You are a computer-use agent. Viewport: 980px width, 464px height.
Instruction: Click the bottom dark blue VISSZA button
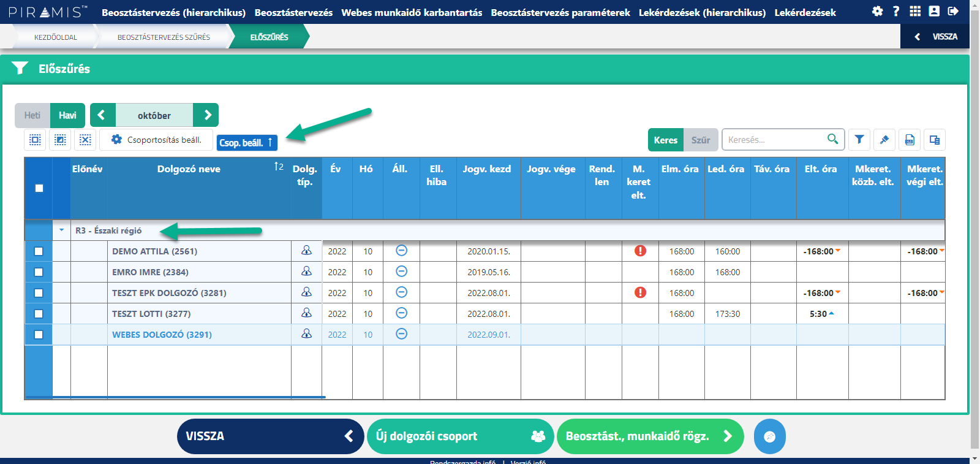pyautogui.click(x=270, y=436)
